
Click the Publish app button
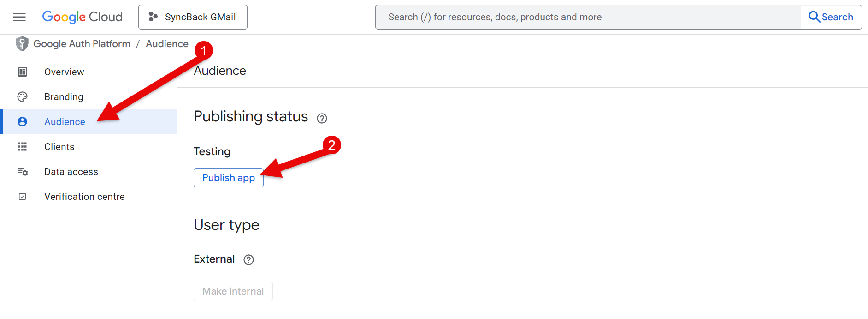pyautogui.click(x=228, y=178)
